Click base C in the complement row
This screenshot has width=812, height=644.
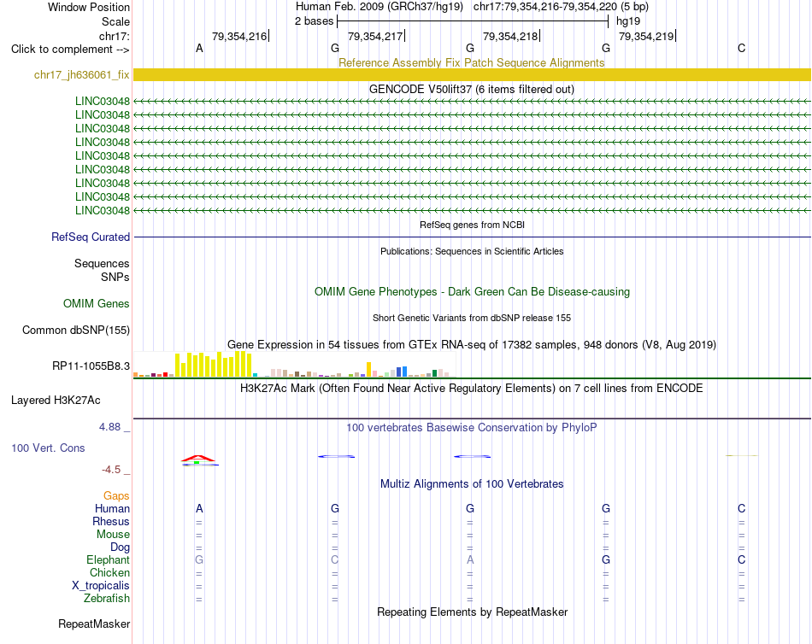(742, 49)
